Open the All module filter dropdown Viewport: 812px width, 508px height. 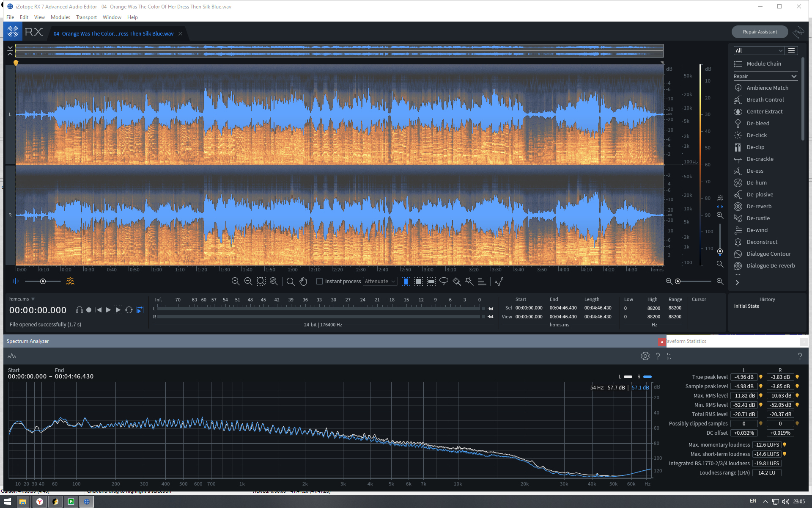pyautogui.click(x=759, y=51)
